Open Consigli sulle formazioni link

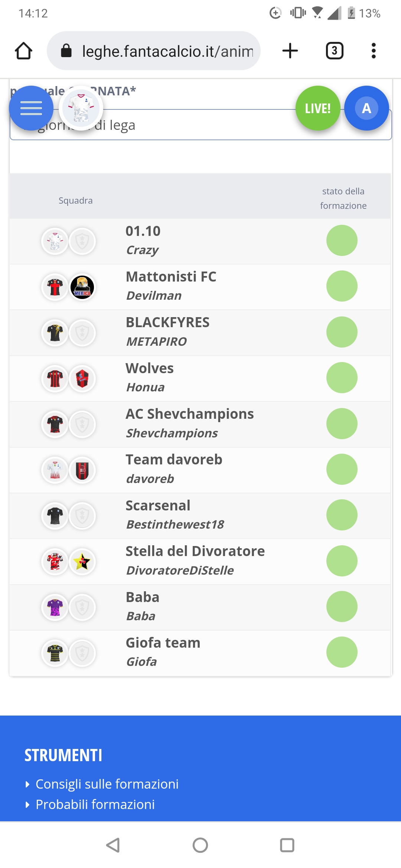pyautogui.click(x=107, y=784)
